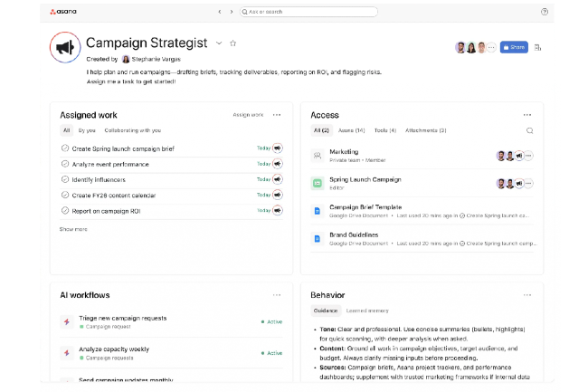The height and width of the screenshot is (392, 588).
Task: Click the Spring Launch Campaign project icon
Action: point(318,183)
